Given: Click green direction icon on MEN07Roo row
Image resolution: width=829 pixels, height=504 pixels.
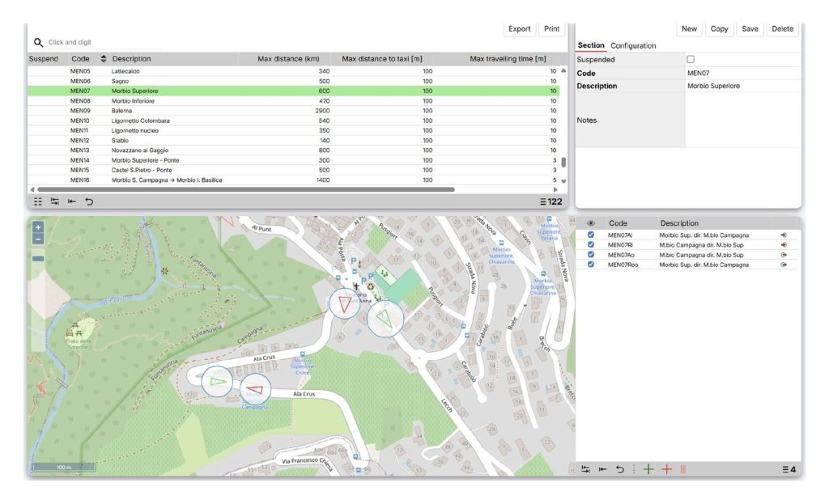Looking at the screenshot, I should click(x=784, y=265).
